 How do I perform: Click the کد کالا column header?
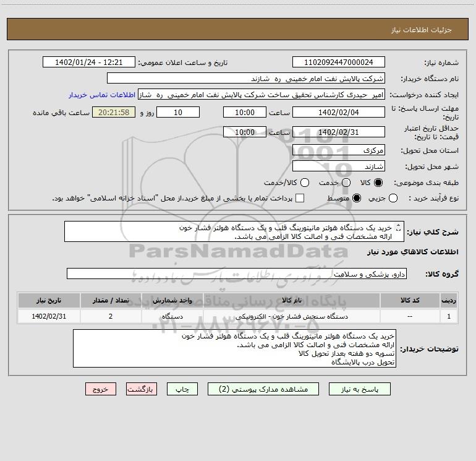coord(410,300)
